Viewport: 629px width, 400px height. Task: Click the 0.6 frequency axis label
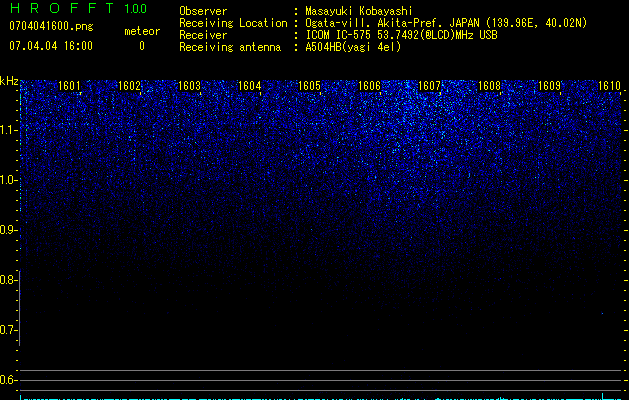tap(7, 380)
